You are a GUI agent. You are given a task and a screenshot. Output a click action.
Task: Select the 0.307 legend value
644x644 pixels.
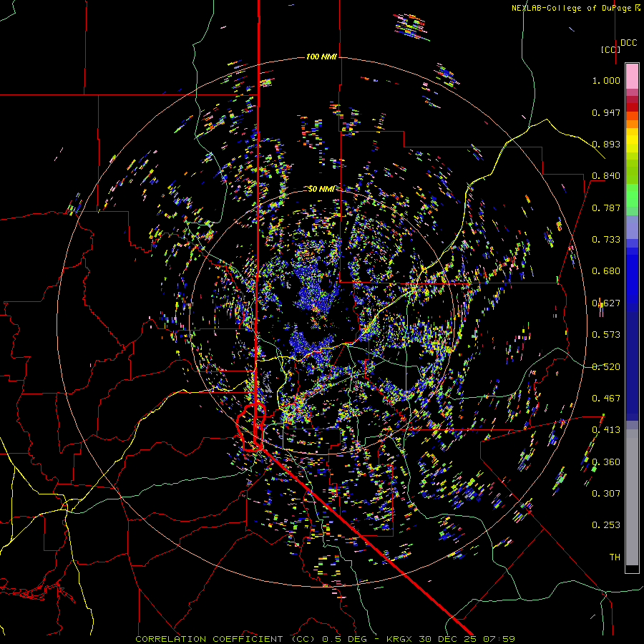pyautogui.click(x=606, y=494)
